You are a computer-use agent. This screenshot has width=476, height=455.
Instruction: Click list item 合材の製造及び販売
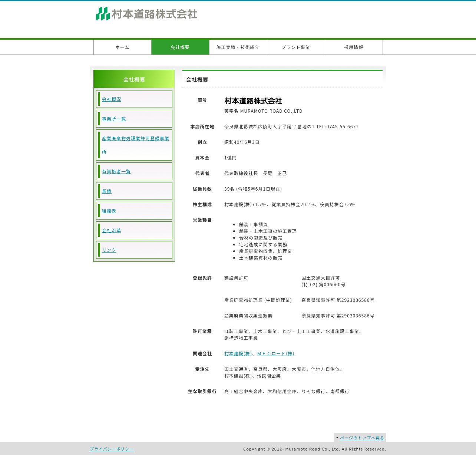coord(261,238)
